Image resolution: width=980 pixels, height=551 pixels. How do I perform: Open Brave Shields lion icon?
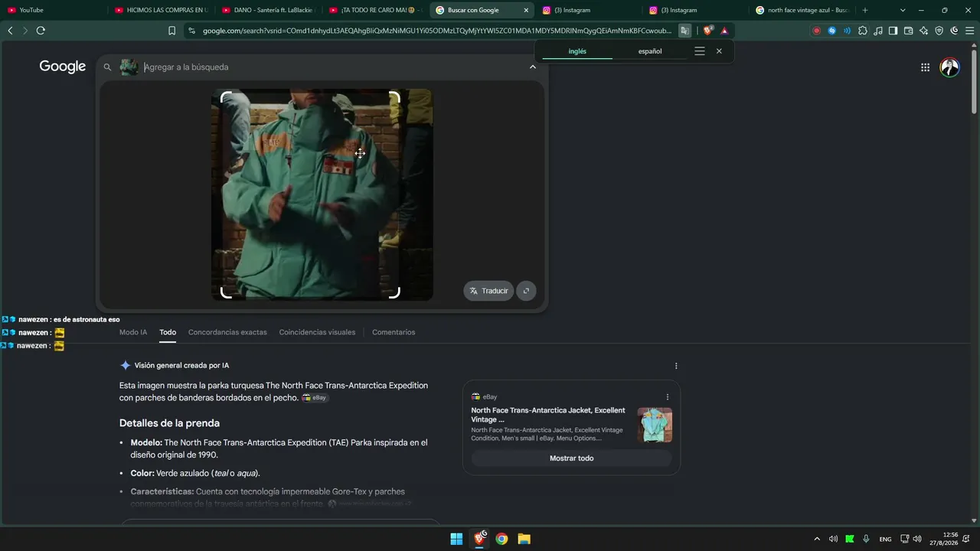click(708, 31)
